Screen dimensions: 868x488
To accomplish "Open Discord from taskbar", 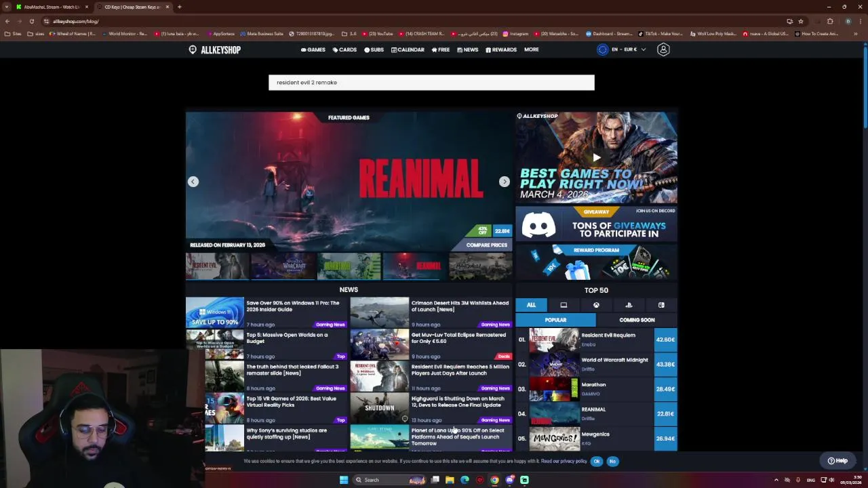I will (x=509, y=480).
